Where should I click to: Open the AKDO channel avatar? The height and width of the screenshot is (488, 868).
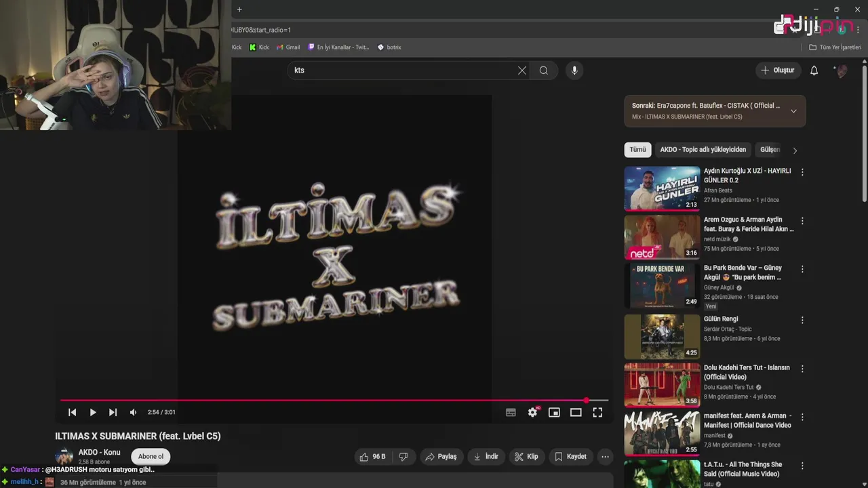tap(64, 456)
